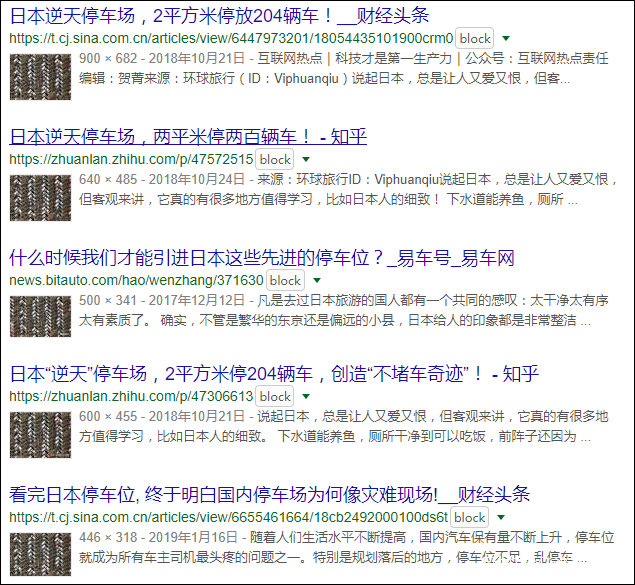Click the snippet text '446 × 318 - 2019年1月16日'

[x=158, y=537]
